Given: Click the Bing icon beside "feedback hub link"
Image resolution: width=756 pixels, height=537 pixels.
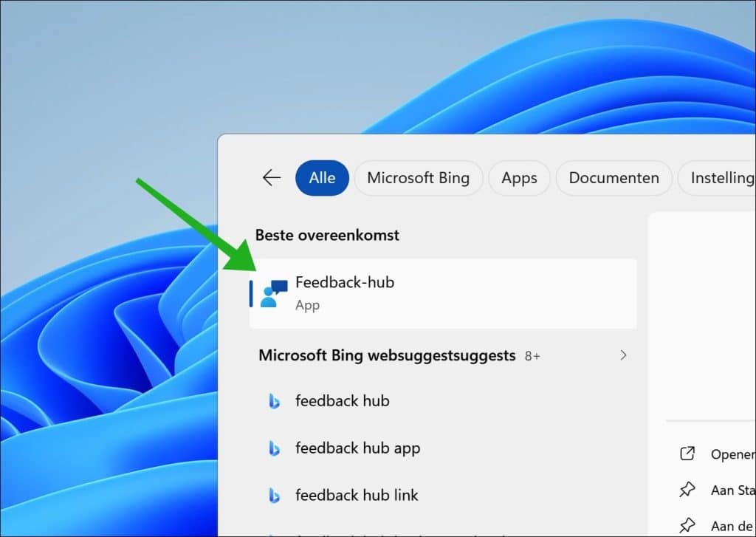Looking at the screenshot, I should [275, 496].
